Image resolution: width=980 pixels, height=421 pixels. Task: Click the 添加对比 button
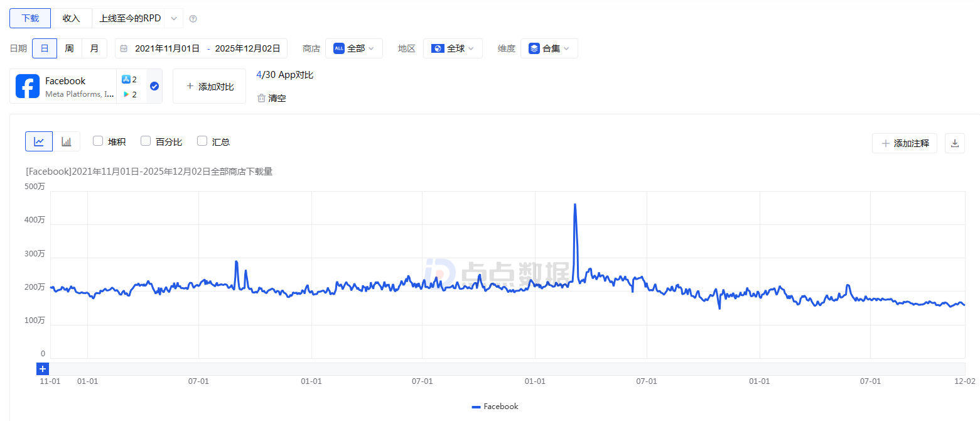[209, 86]
